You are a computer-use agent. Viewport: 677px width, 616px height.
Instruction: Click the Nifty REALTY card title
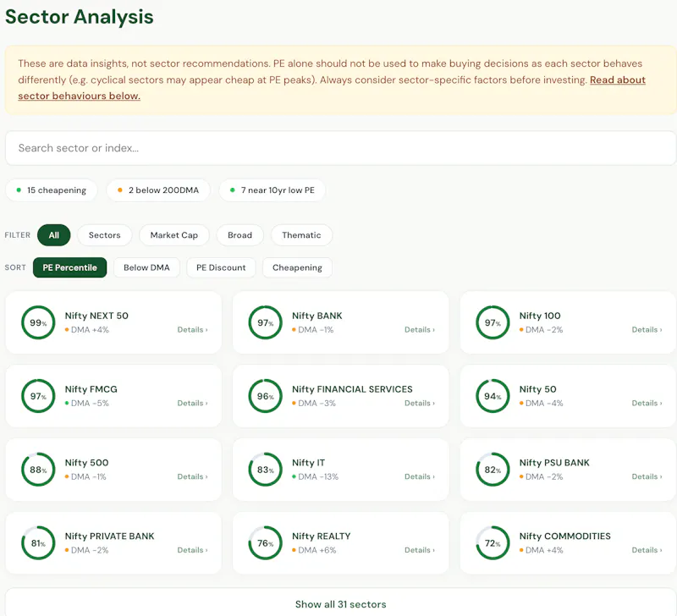click(x=322, y=536)
